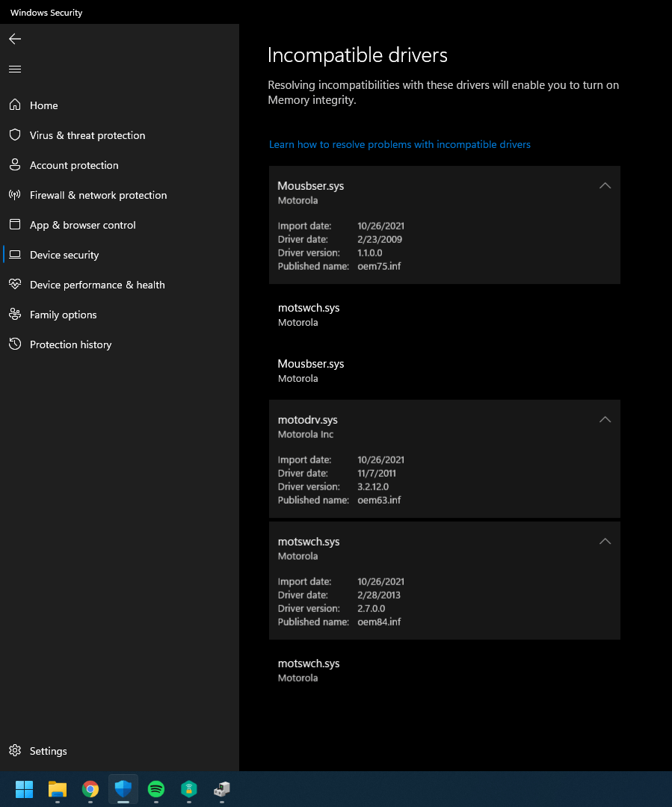Collapse the motodrv.sys driver entry
This screenshot has width=672, height=807.
605,420
